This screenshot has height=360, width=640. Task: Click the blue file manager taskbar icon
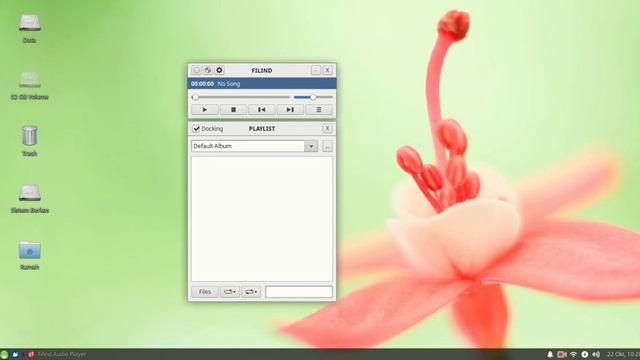point(15,354)
